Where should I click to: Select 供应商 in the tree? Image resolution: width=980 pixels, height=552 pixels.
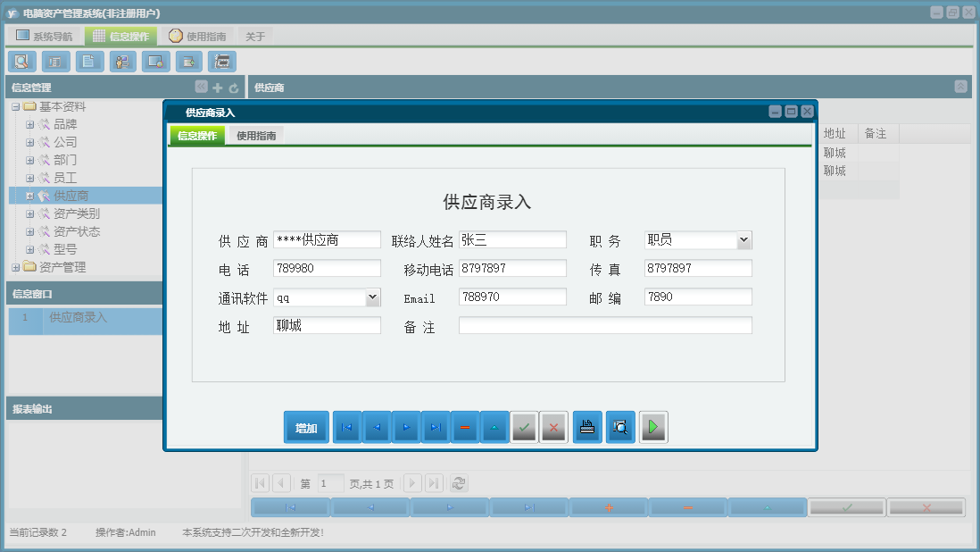pos(71,196)
